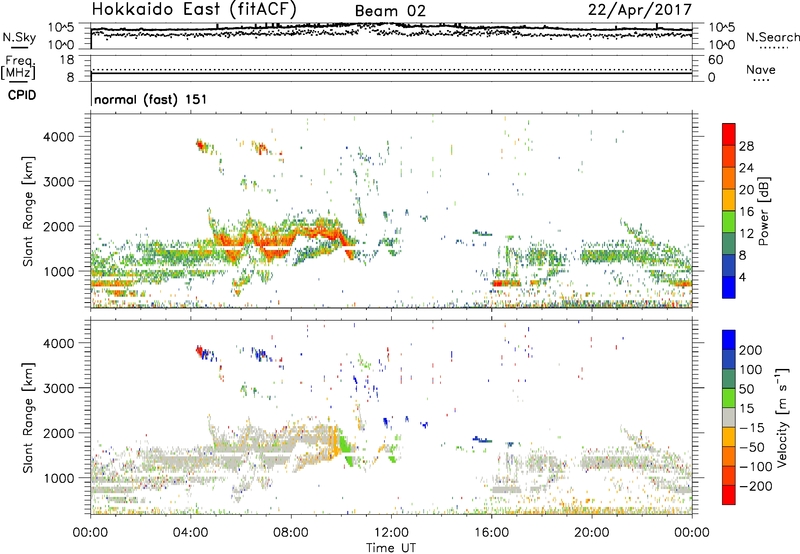800x554 pixels.
Task: Click the rightmost 00:00 time tick label
Action: pyautogui.click(x=692, y=533)
